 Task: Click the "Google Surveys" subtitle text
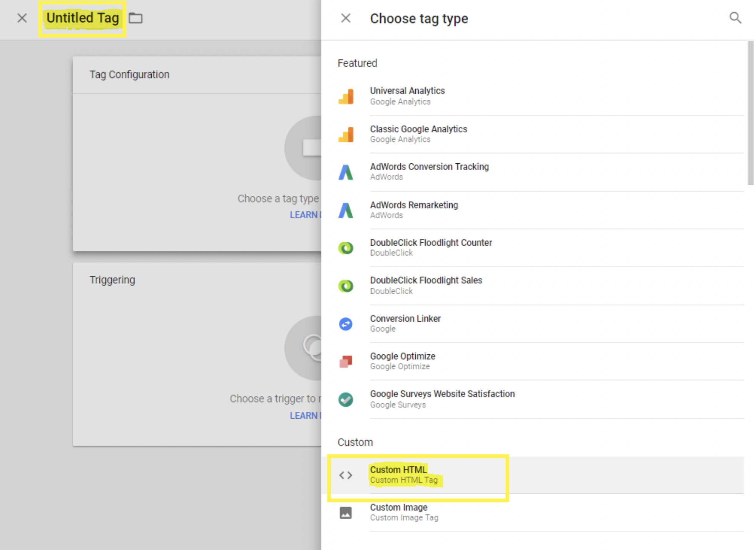pos(398,405)
